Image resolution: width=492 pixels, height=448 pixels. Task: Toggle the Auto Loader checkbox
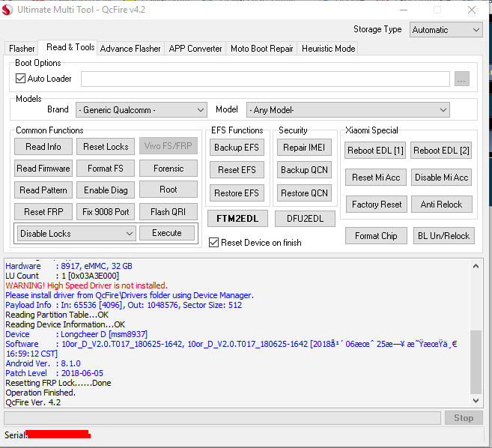[20, 78]
